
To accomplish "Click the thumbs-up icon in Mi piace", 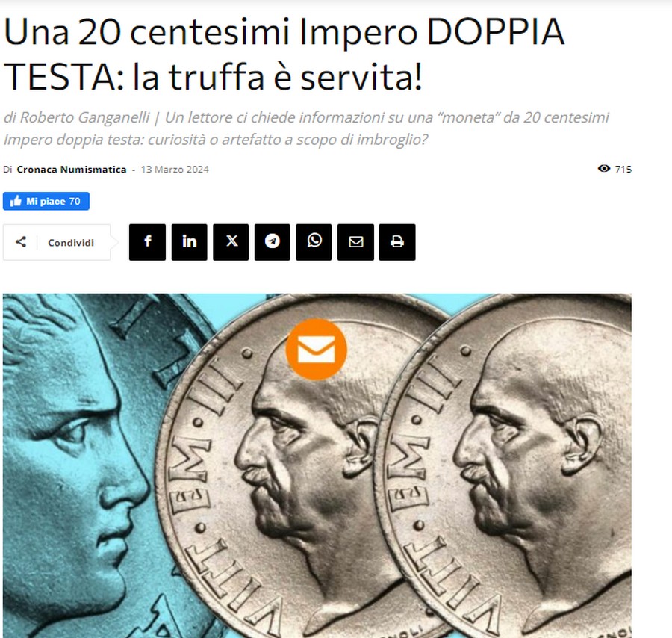I will click(16, 201).
